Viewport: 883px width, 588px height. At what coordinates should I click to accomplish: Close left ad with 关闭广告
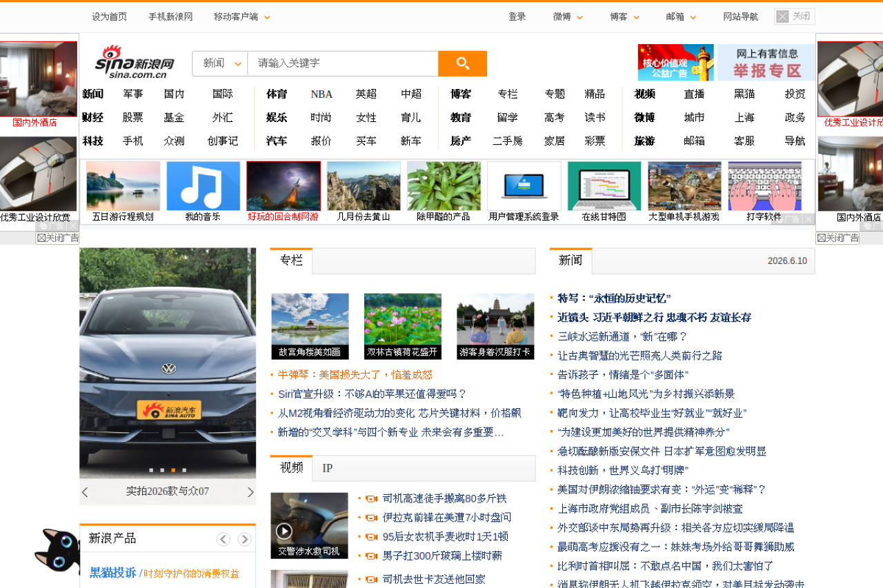[57, 238]
